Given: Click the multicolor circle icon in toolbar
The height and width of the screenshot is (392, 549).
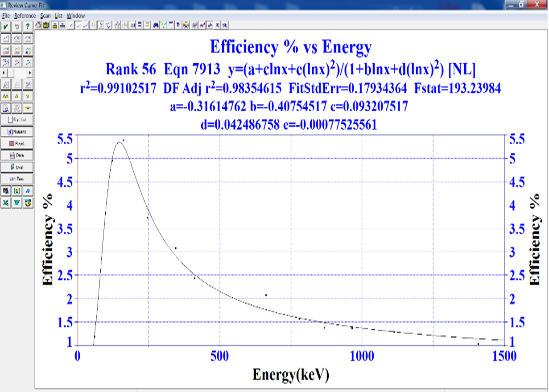Looking at the screenshot, I should pos(186,25).
